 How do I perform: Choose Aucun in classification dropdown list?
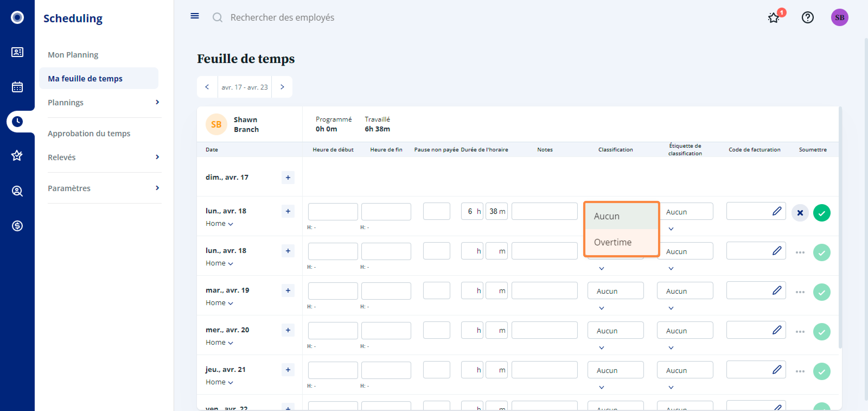[621, 216]
